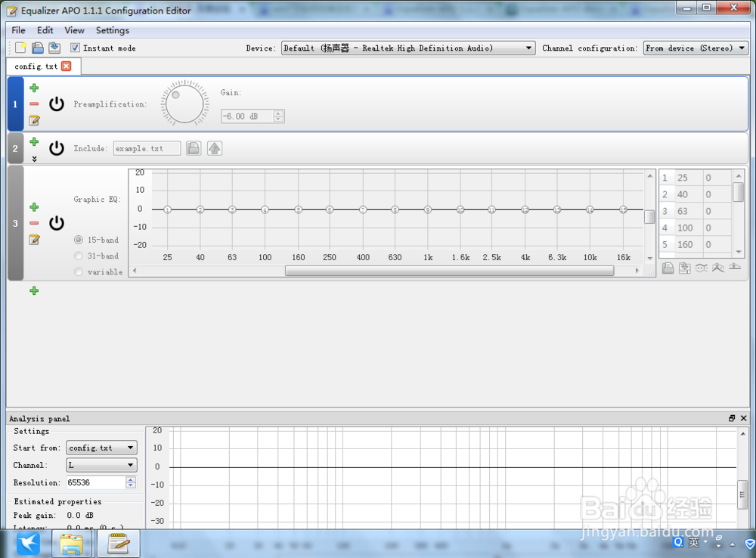Select the 15-band radio option
Image resolution: width=756 pixels, height=558 pixels.
[79, 240]
